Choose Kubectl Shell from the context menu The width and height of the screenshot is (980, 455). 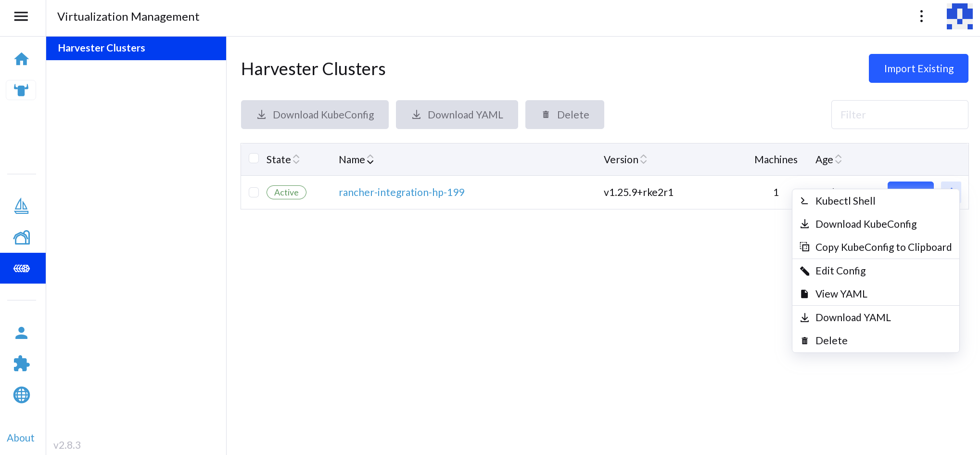pyautogui.click(x=876, y=201)
